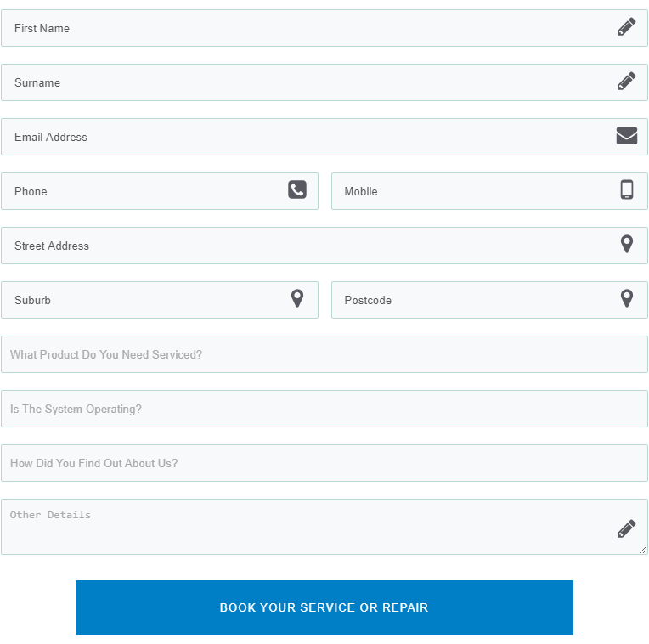Open the How Did You Find Out About Us dropdown

click(x=324, y=463)
